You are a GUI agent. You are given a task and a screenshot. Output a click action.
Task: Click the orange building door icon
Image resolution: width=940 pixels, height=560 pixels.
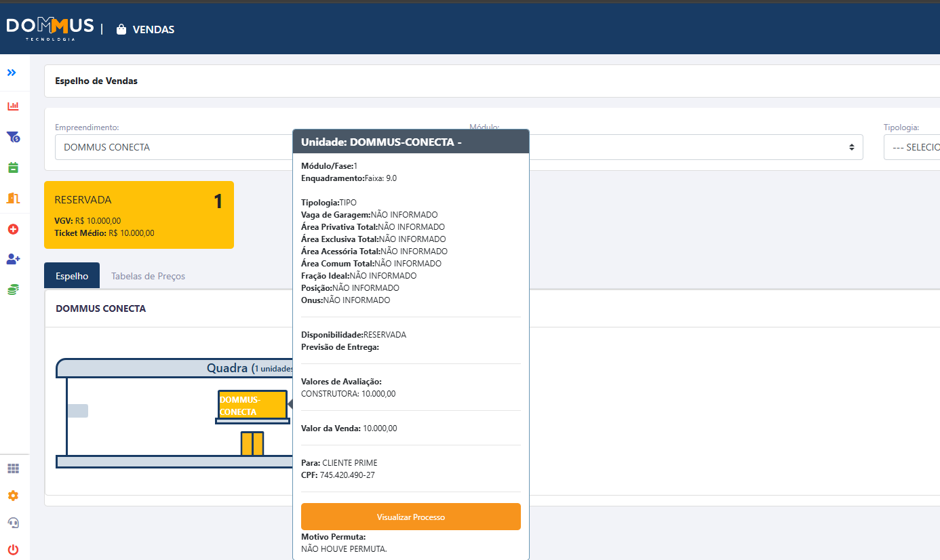pyautogui.click(x=13, y=198)
